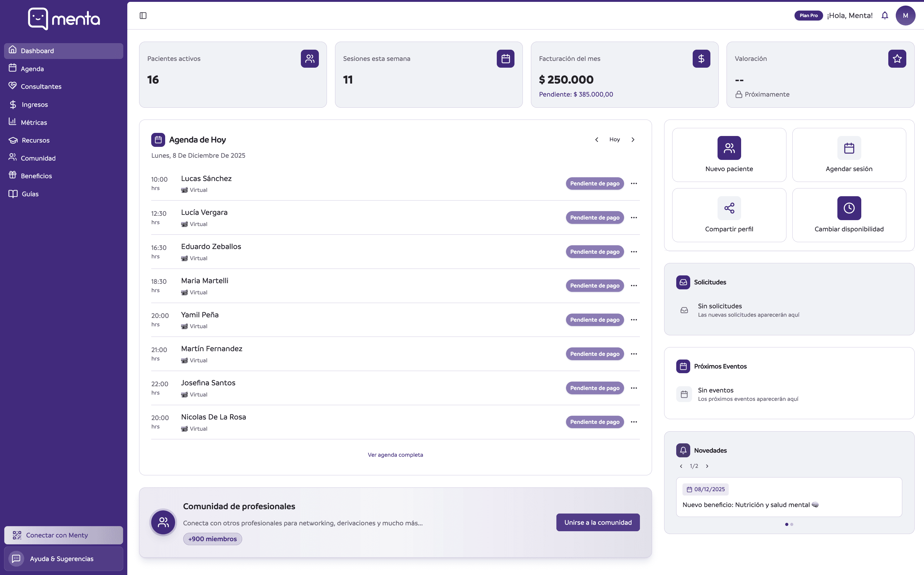
Task: Open the Agendar sesión calendar icon
Action: tap(849, 148)
